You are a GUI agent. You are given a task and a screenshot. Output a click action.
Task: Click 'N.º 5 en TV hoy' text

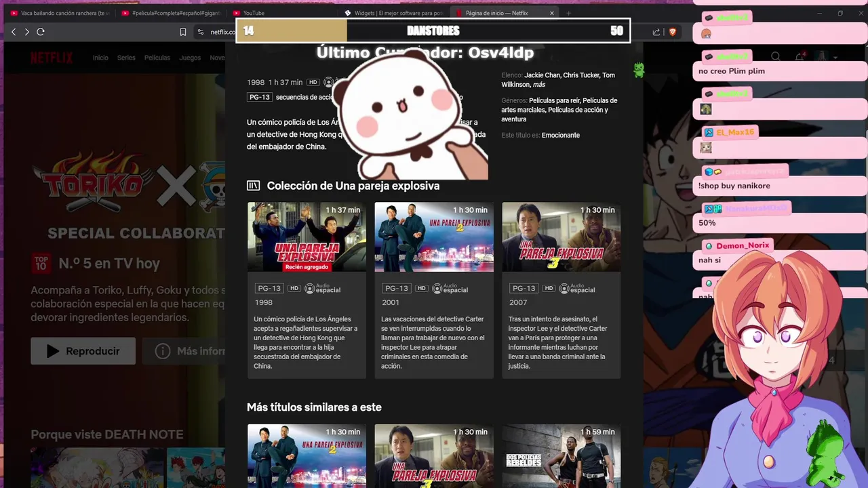point(109,264)
